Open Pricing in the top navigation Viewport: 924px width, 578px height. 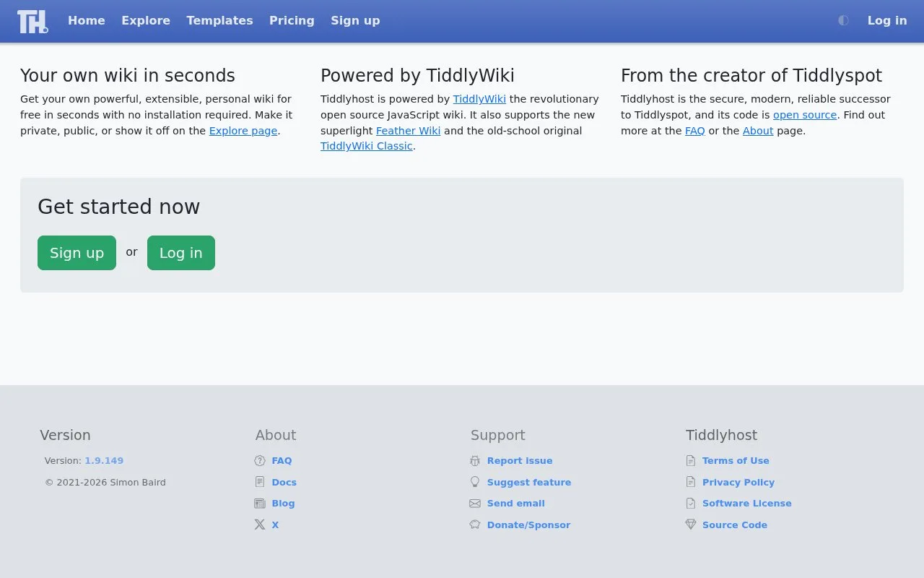point(292,21)
